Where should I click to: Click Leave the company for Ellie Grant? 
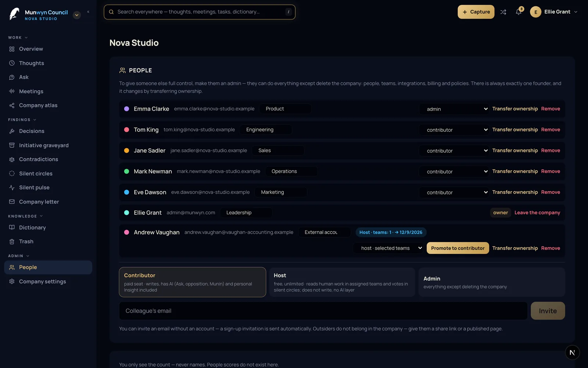click(537, 213)
